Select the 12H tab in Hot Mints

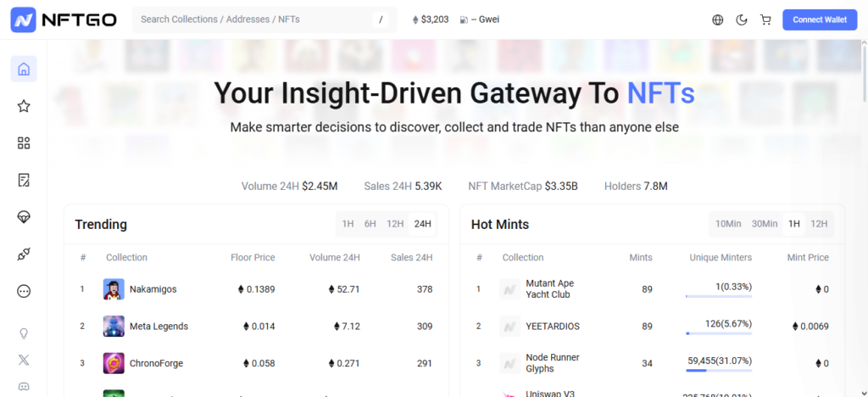[x=820, y=224]
